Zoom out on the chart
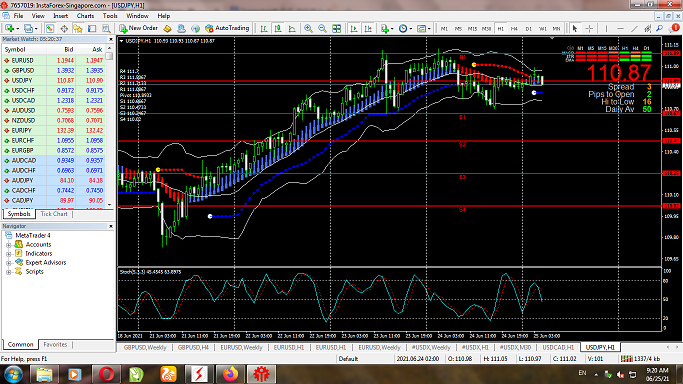The image size is (683, 384). point(322,28)
